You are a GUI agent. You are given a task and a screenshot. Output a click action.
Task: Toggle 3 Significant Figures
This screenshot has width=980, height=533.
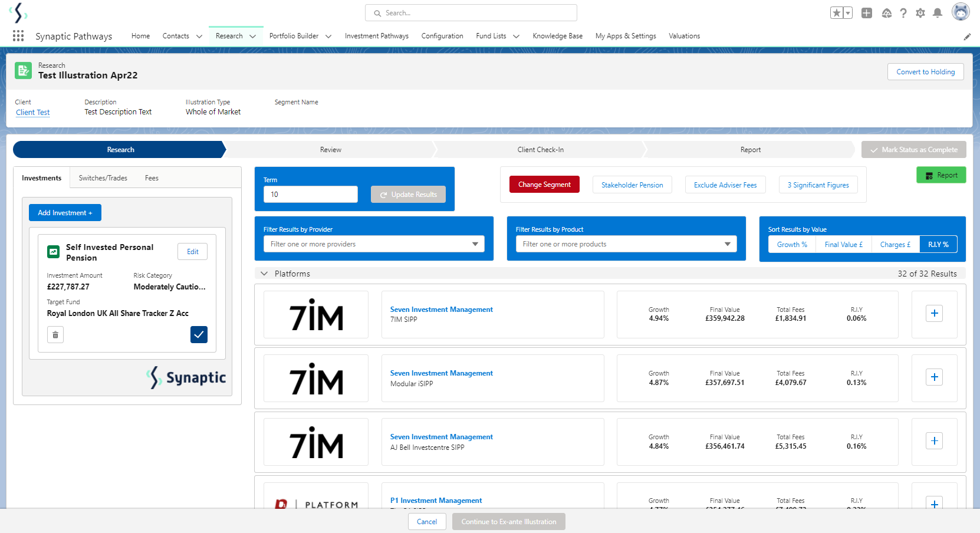pyautogui.click(x=818, y=185)
